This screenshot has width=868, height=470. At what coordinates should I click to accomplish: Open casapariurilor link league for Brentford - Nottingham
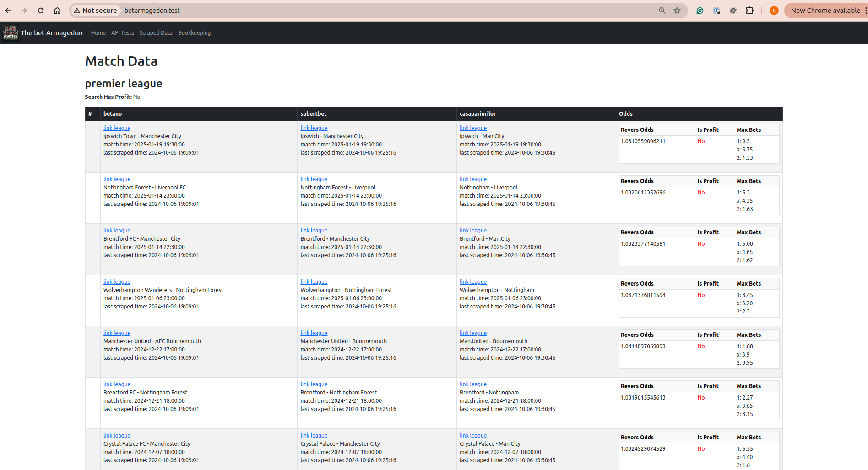click(473, 384)
